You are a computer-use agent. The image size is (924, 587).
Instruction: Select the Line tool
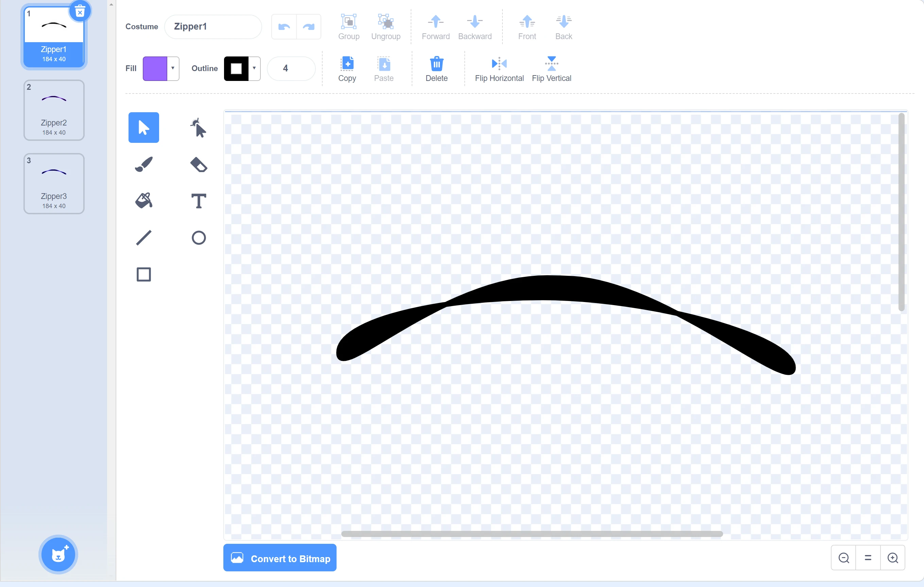pyautogui.click(x=143, y=238)
